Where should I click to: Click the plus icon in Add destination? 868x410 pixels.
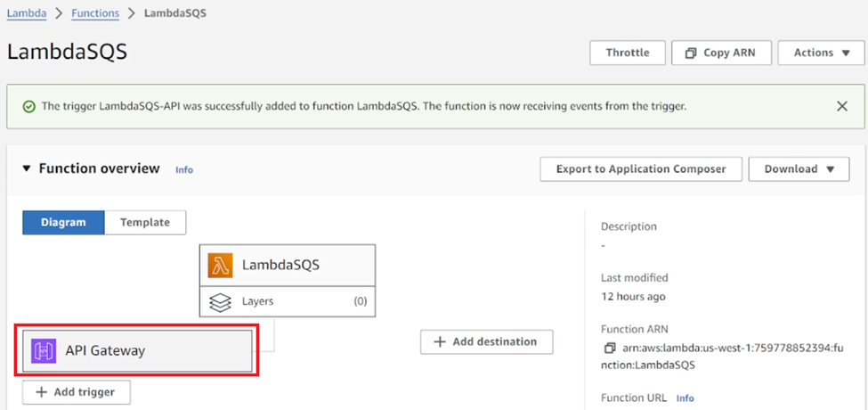[440, 342]
